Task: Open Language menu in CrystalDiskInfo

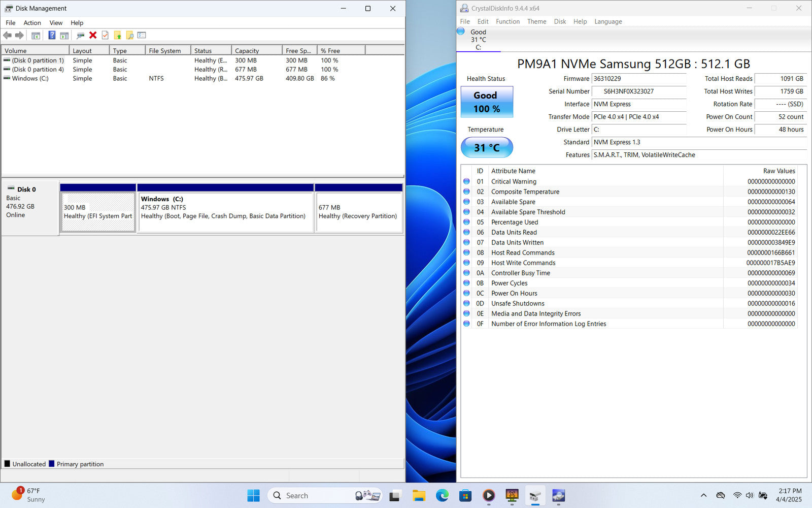Action: coord(608,21)
